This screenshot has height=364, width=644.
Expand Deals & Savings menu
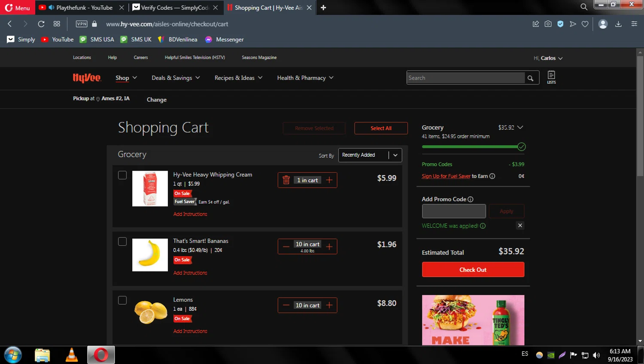point(176,78)
